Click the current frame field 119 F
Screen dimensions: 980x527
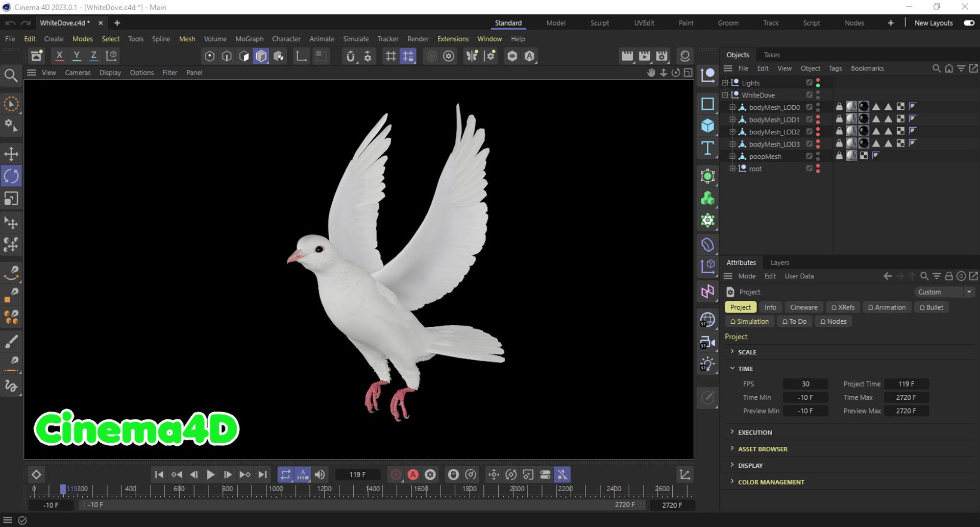[x=357, y=474]
